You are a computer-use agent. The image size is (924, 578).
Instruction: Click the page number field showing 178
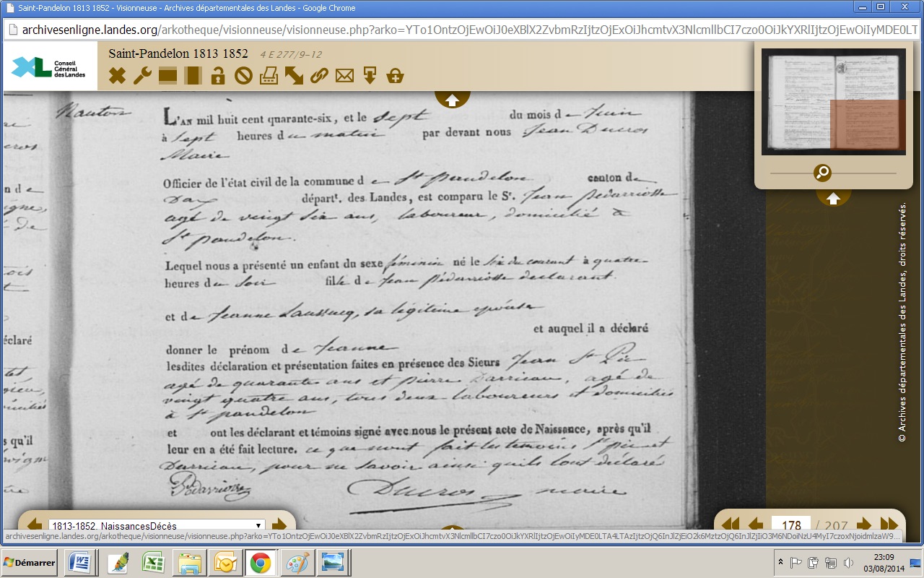point(791,525)
